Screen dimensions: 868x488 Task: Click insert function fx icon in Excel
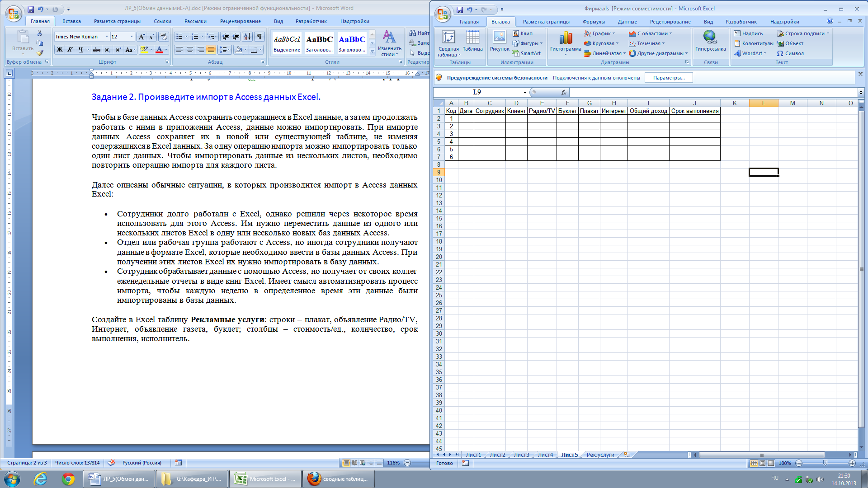563,92
